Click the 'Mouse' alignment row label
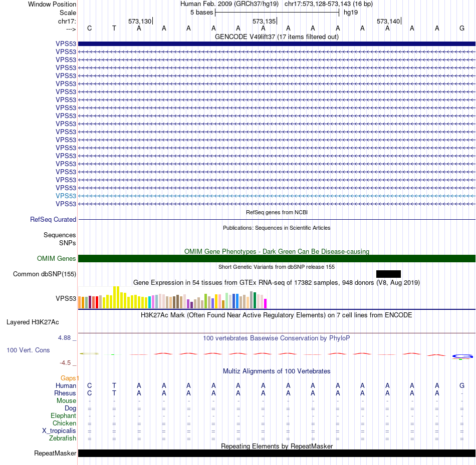Viewport: 476px width, 465px height. (66, 401)
